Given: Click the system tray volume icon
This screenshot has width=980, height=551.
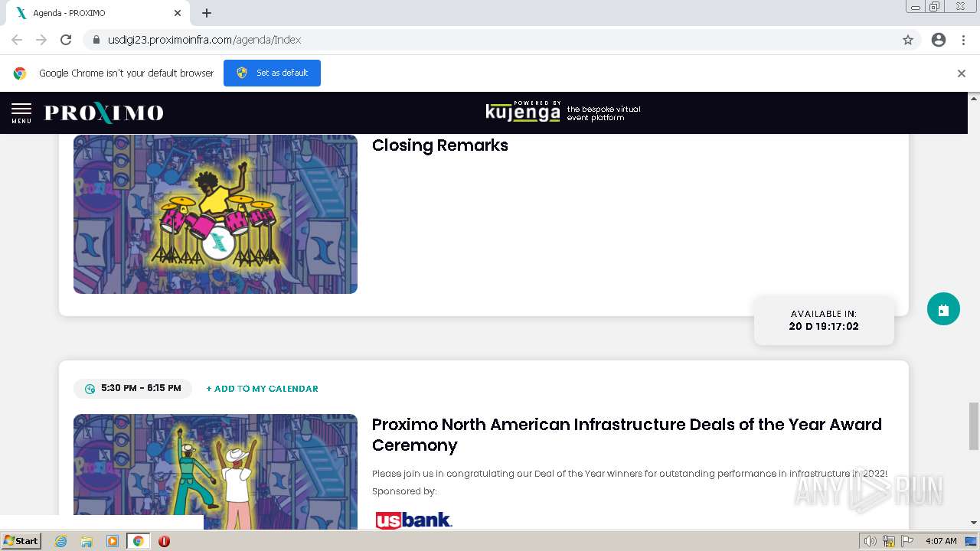Looking at the screenshot, I should pos(870,541).
